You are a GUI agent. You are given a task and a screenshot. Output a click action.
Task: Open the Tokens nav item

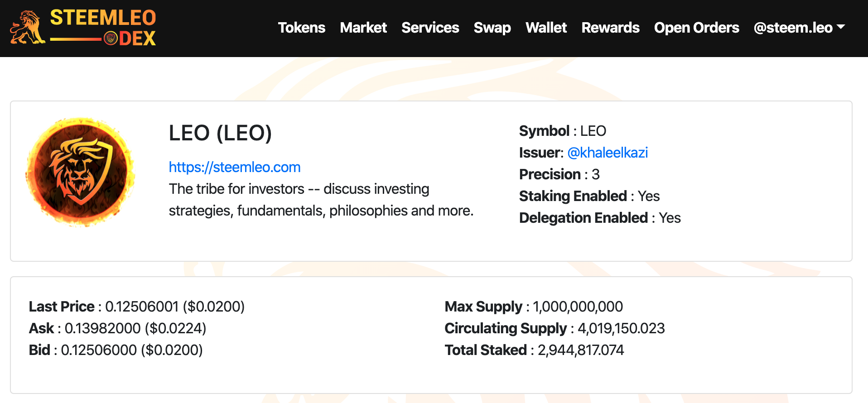[x=302, y=28]
